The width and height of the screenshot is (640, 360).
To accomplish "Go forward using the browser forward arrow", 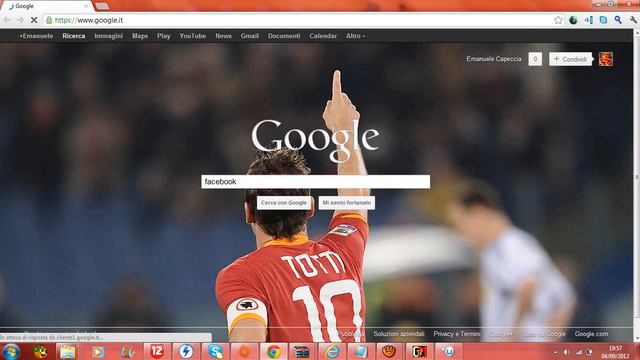I will [x=20, y=20].
